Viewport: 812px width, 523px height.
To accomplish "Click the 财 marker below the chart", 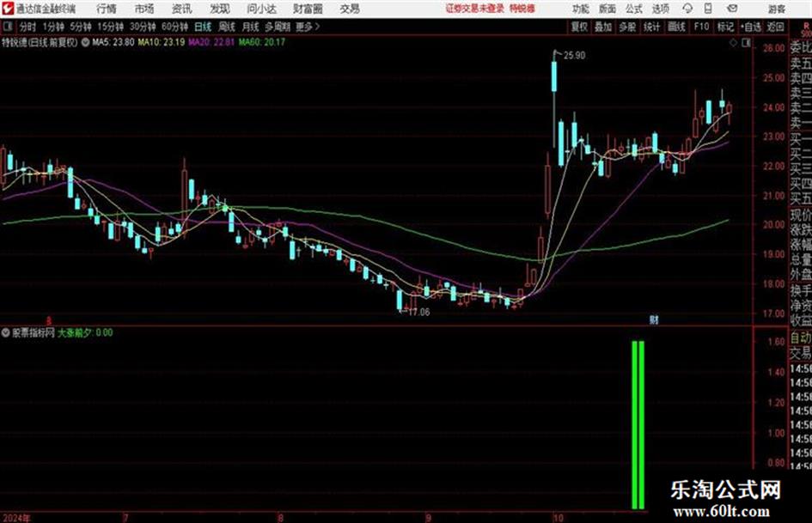I will pyautogui.click(x=654, y=319).
